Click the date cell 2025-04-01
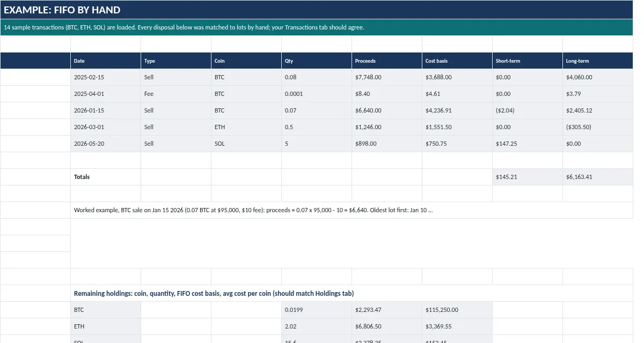Image resolution: width=644 pixels, height=343 pixels. click(x=106, y=94)
